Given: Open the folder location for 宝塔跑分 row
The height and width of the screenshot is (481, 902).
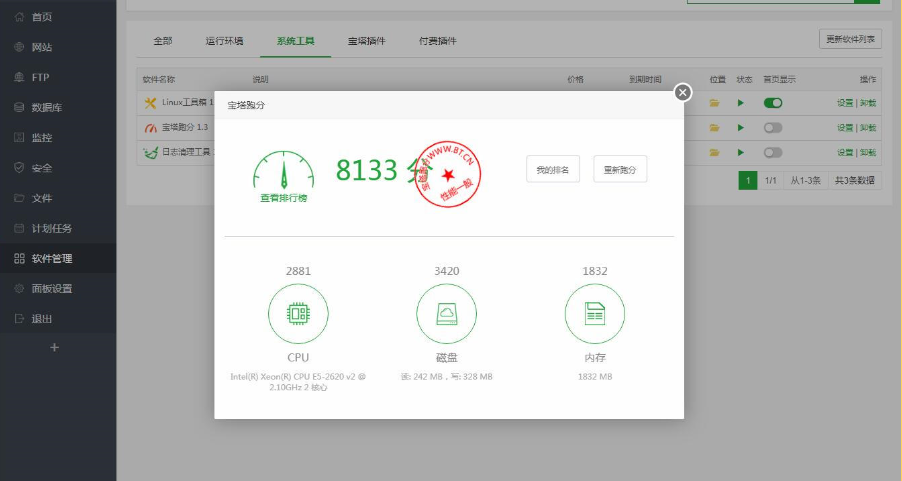Looking at the screenshot, I should click(x=714, y=128).
